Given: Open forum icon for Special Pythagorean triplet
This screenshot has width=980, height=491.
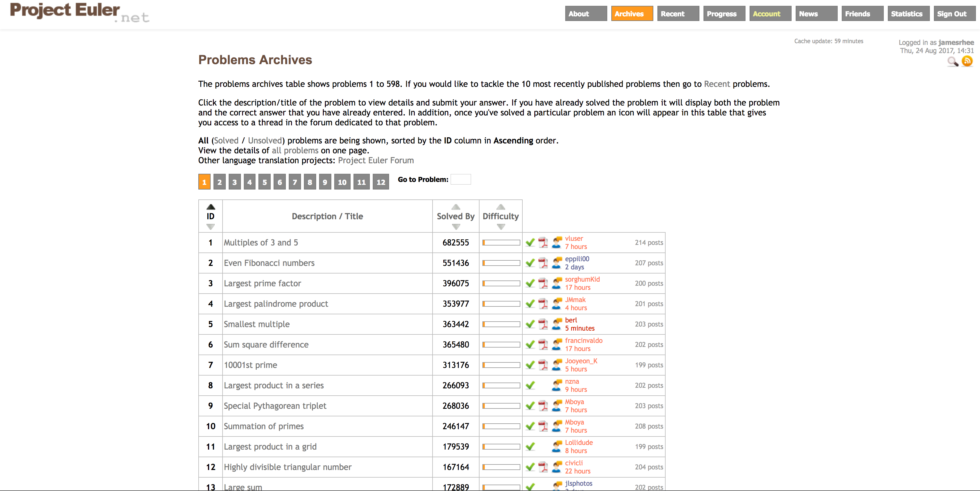Looking at the screenshot, I should (557, 406).
